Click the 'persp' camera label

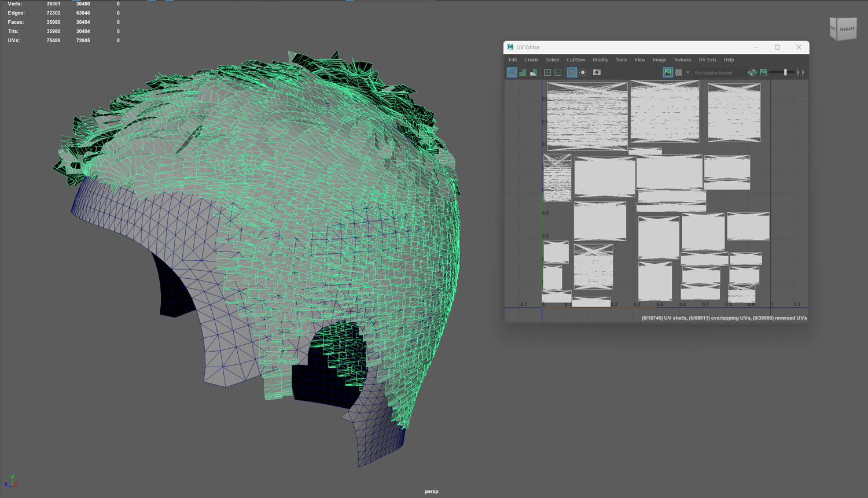pos(432,492)
